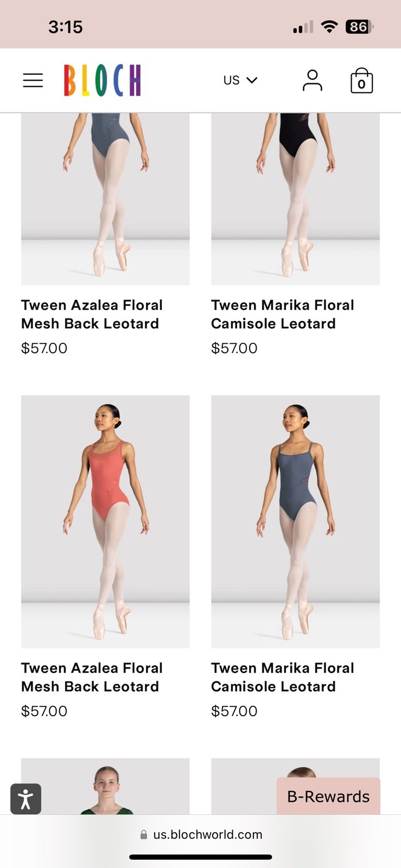401x868 pixels.
Task: Open the hamburger navigation menu
Action: coord(33,80)
